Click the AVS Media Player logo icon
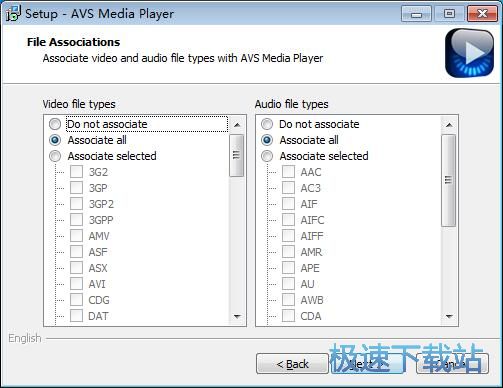503x388 pixels. pyautogui.click(x=469, y=53)
